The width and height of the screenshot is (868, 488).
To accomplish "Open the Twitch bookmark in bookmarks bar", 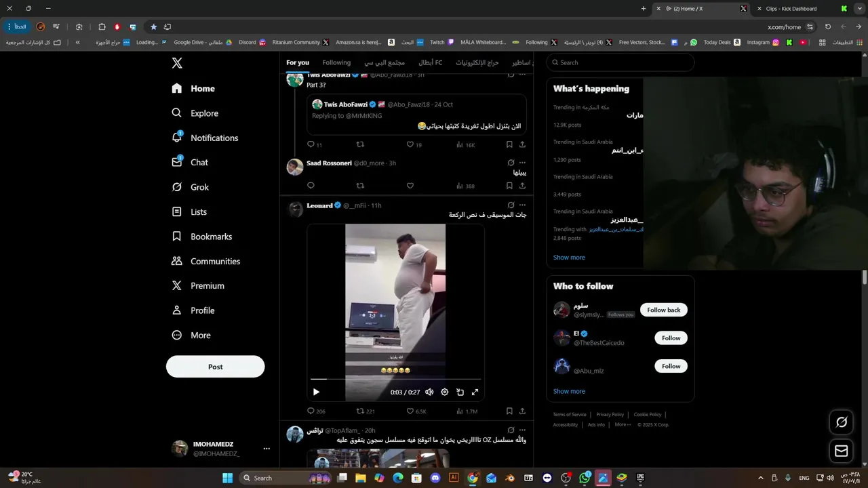I will [442, 42].
